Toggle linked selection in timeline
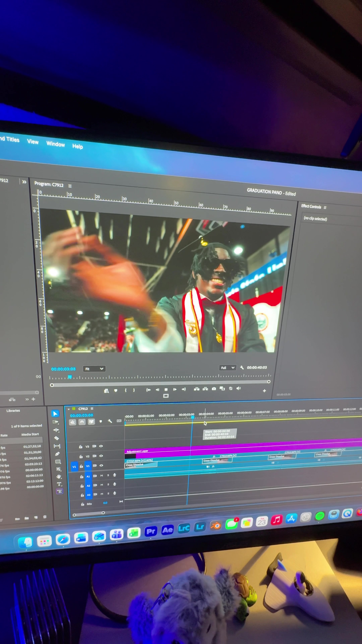Screen dimensions: 362x644 point(92,422)
